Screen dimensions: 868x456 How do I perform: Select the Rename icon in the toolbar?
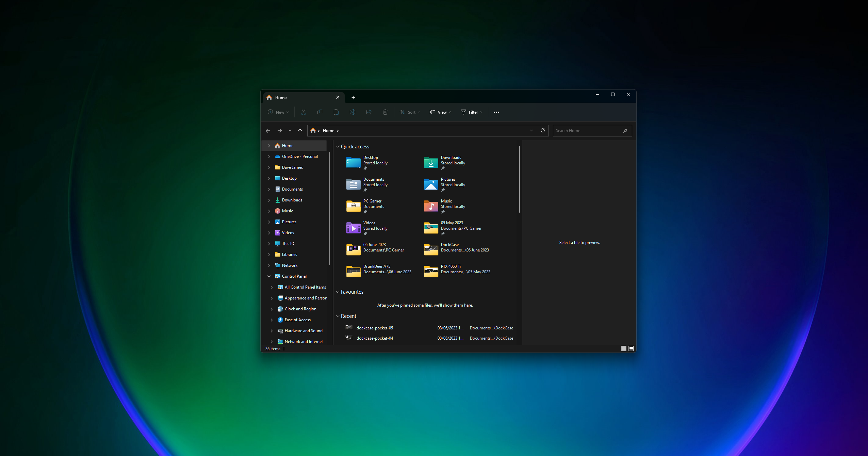click(352, 112)
